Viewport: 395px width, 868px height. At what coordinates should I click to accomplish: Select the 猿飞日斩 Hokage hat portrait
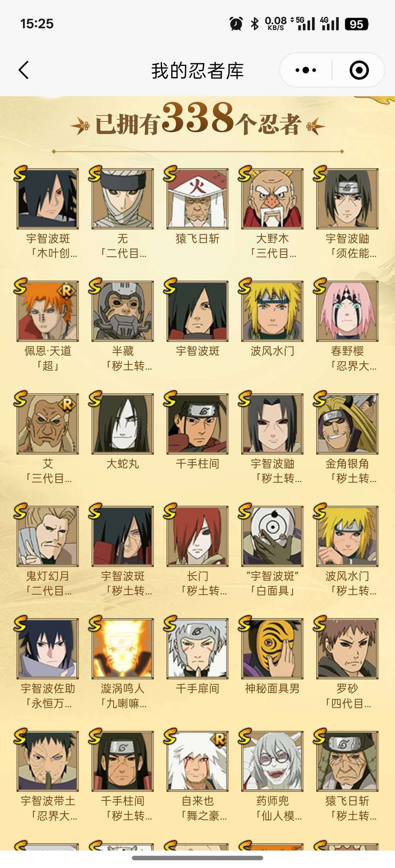tap(197, 198)
